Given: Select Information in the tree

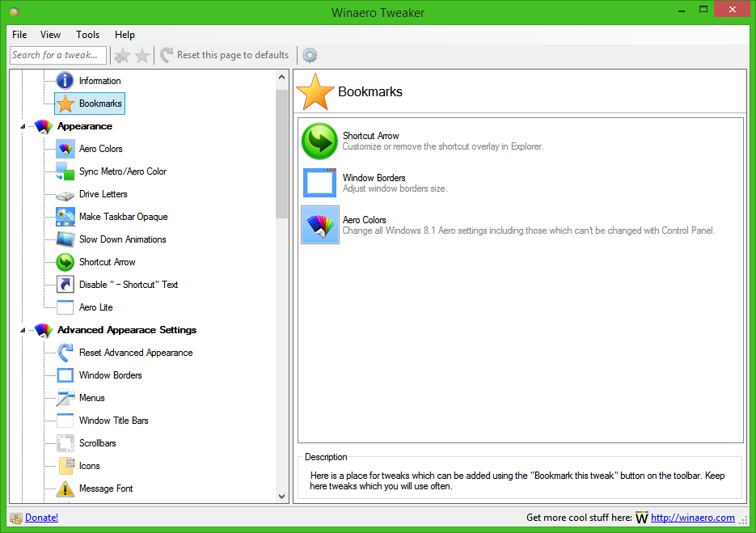Looking at the screenshot, I should coord(99,81).
